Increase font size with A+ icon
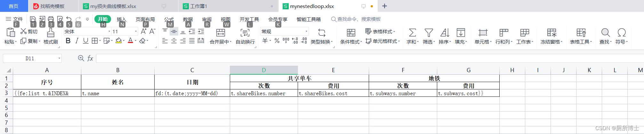644x134 pixels. 144,31
